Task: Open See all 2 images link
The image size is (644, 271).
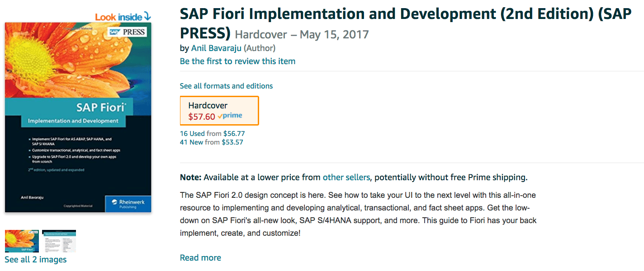Action: coord(36,259)
